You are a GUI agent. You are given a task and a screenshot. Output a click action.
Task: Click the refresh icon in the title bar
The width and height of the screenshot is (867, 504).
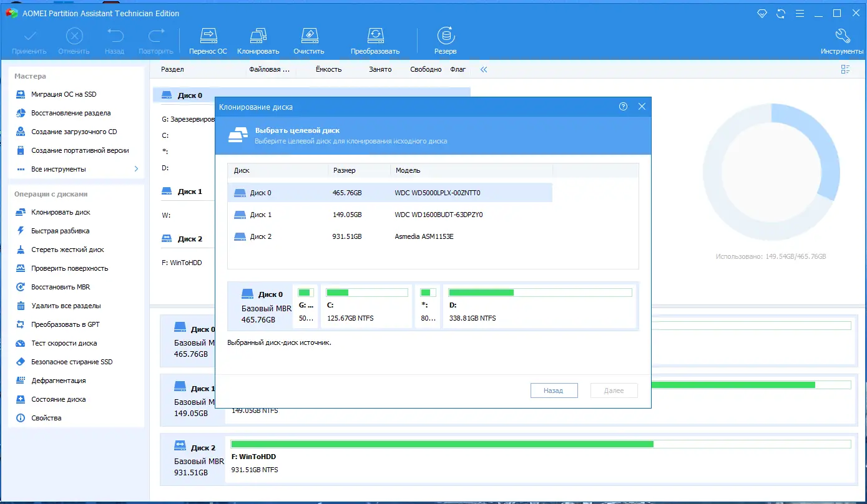781,13
